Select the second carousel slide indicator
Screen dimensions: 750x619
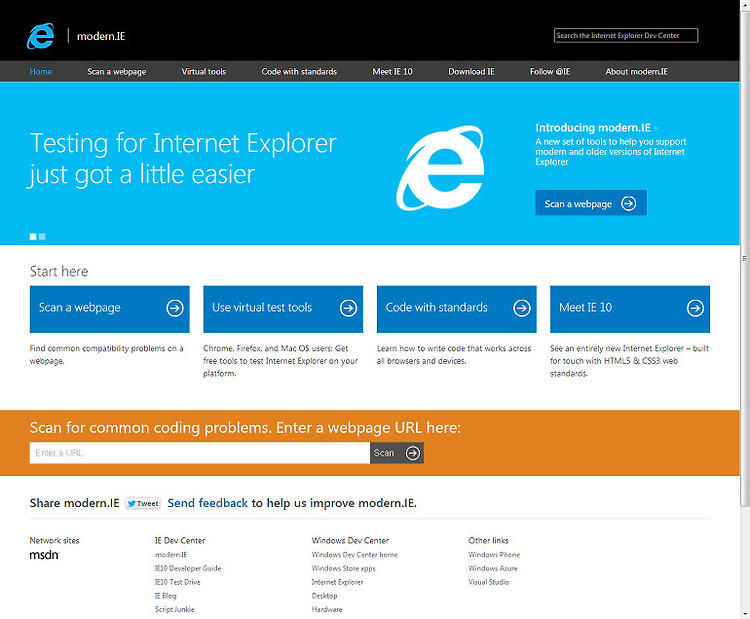tap(42, 236)
